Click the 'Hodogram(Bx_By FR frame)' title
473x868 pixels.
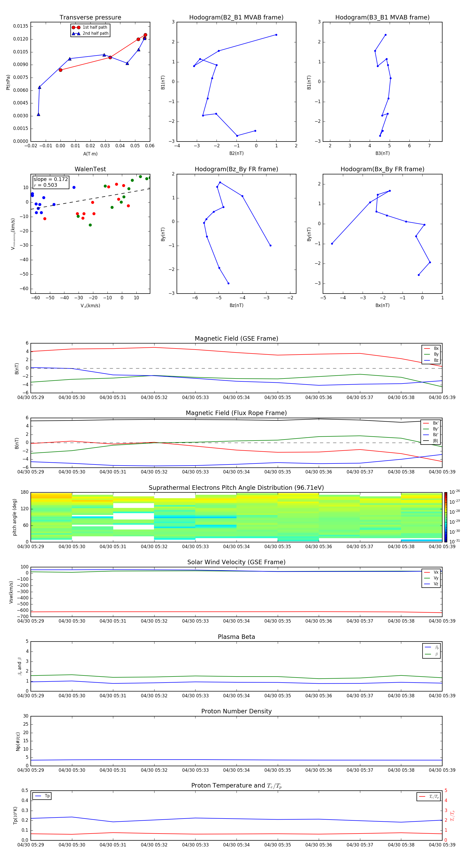click(382, 169)
